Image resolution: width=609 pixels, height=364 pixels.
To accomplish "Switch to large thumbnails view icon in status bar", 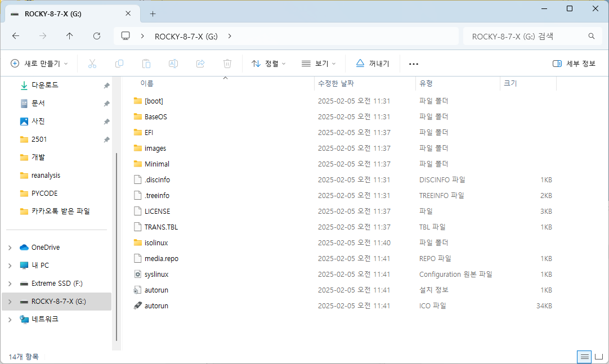I will pos(599,356).
